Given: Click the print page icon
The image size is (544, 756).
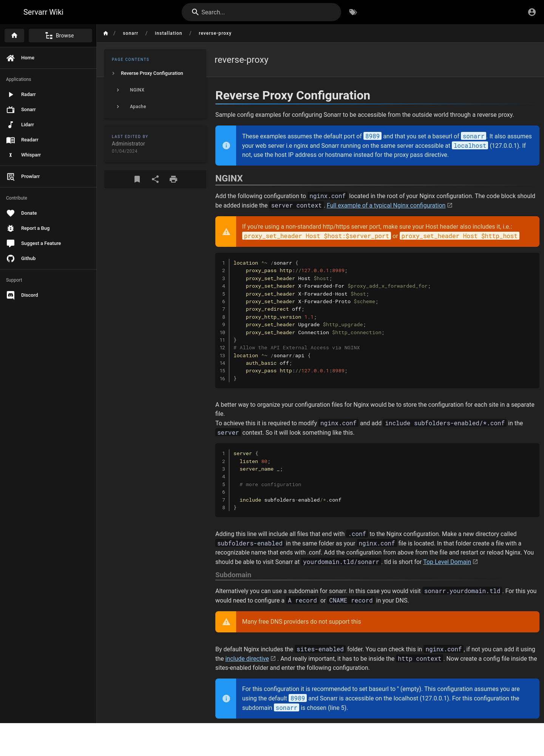Looking at the screenshot, I should click(x=173, y=179).
